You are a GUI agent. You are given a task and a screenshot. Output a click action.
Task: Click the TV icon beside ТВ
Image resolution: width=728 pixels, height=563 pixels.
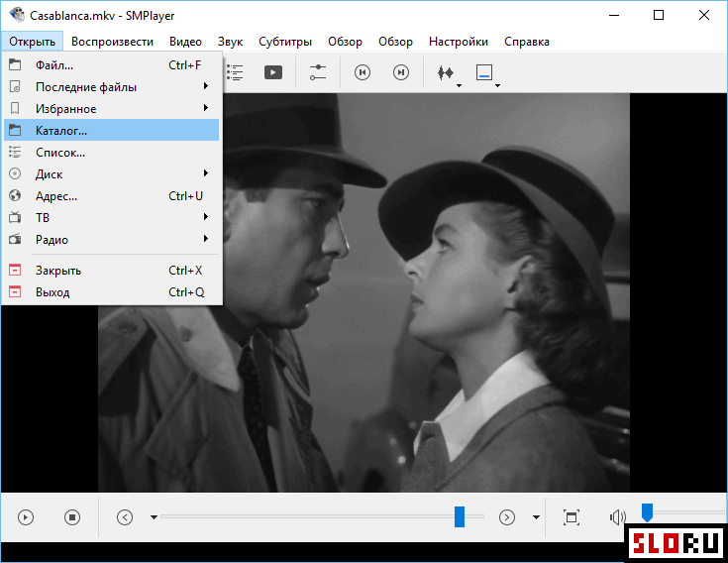tap(15, 217)
